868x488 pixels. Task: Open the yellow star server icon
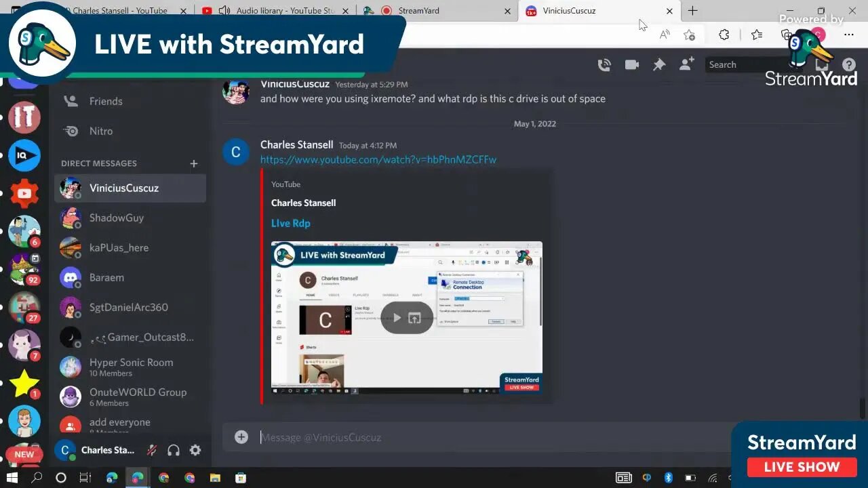(24, 384)
